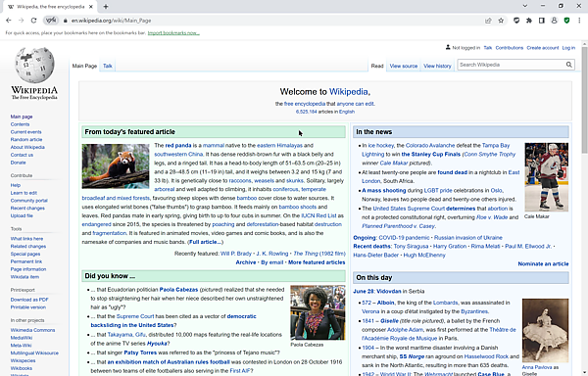Open Patsy Torres link in Did you know
Screen dimensions: 588x376
[140, 352]
